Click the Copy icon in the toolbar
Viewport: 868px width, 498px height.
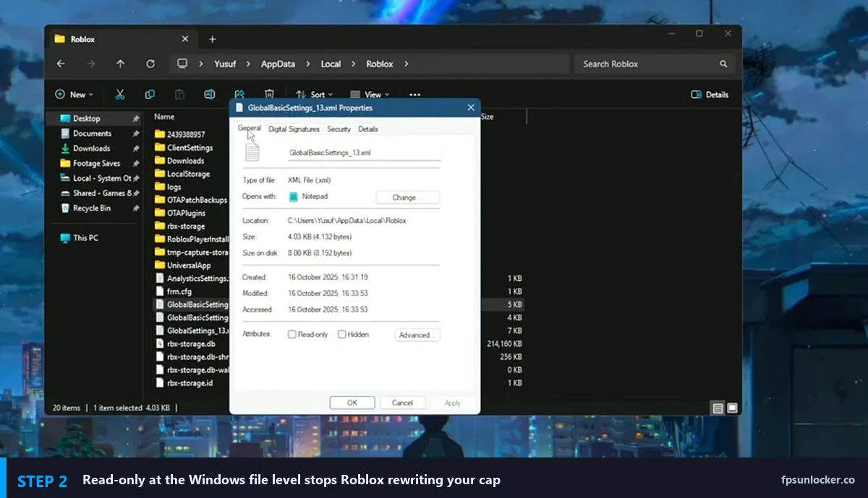pyautogui.click(x=150, y=95)
